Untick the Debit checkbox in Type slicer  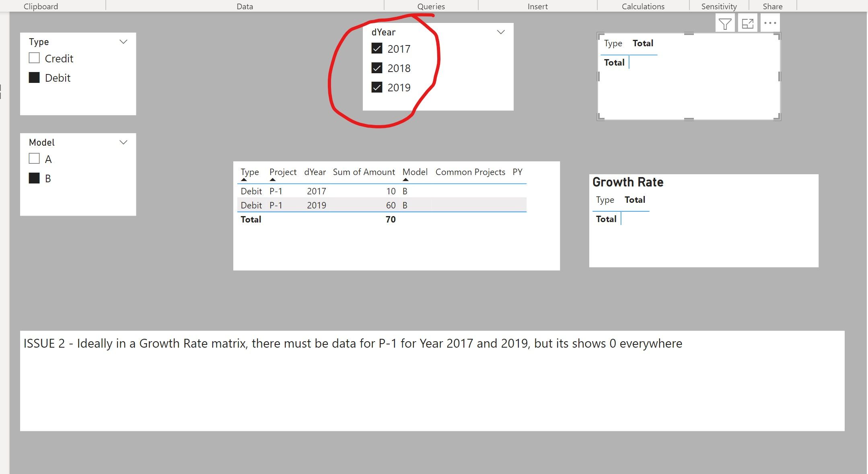tap(34, 78)
